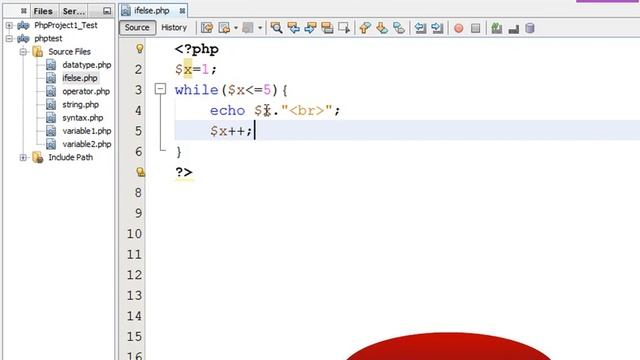Click the closing brace on line 6
This screenshot has height=360, width=640.
point(178,152)
